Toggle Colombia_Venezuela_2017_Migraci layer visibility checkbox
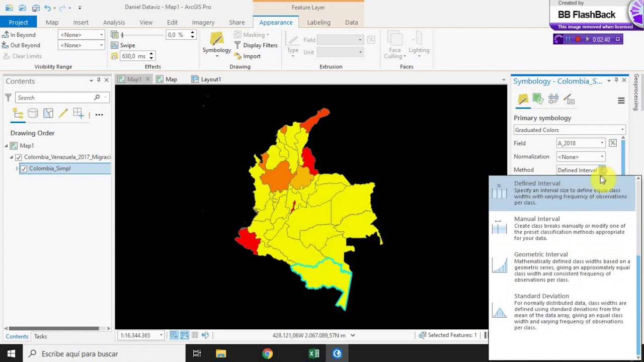 click(x=19, y=157)
